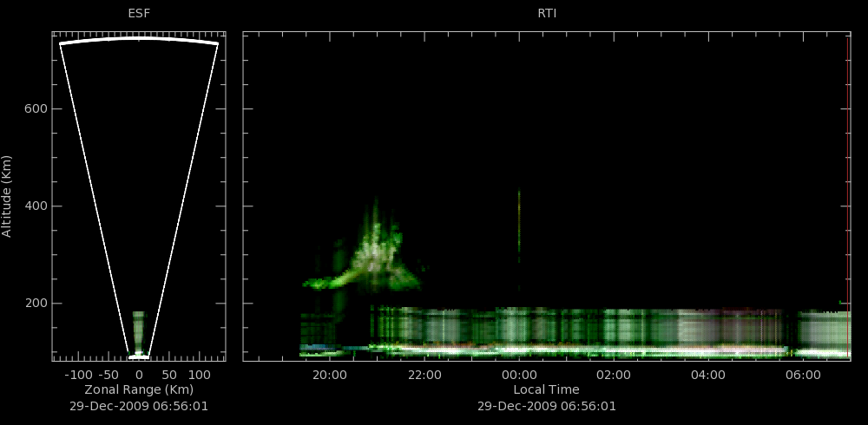
Task: Click the 200 altitude tick label
Action: 36,304
